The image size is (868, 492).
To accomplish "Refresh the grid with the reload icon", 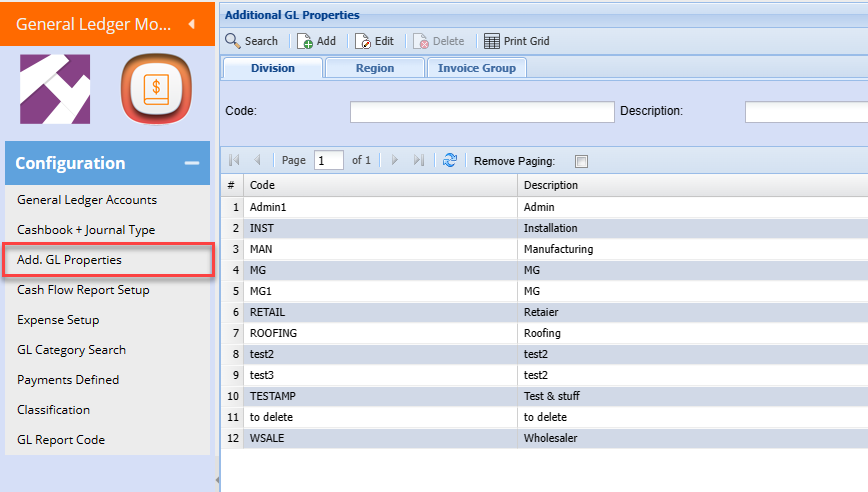I will [450, 160].
